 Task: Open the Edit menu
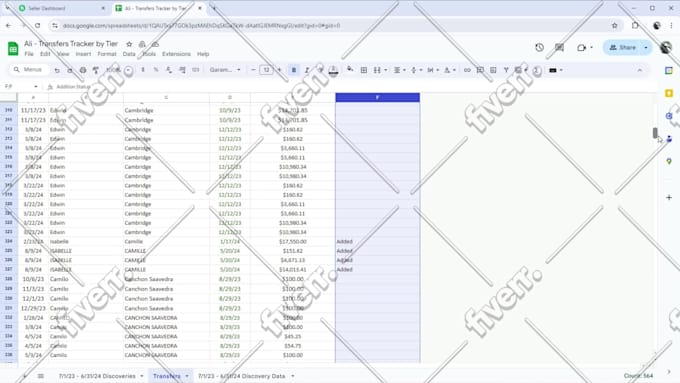pos(45,54)
